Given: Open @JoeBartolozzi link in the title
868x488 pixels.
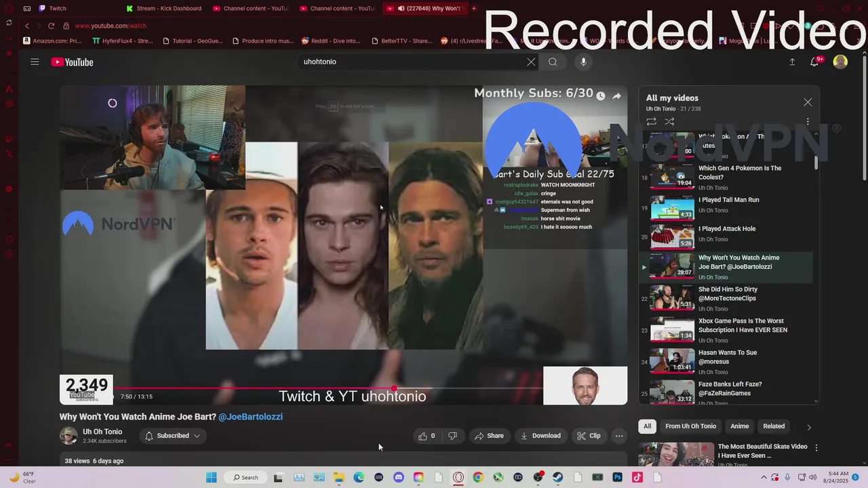Looking at the screenshot, I should [250, 417].
